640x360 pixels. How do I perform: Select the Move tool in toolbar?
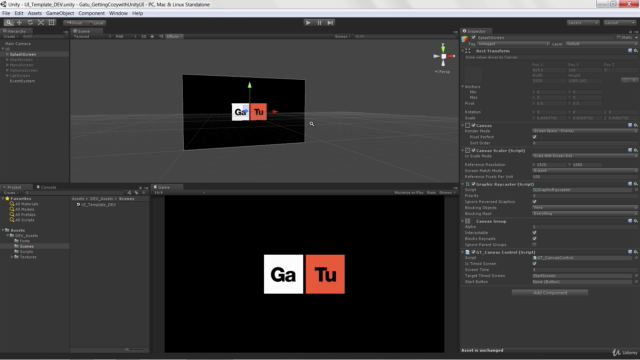[x=19, y=22]
